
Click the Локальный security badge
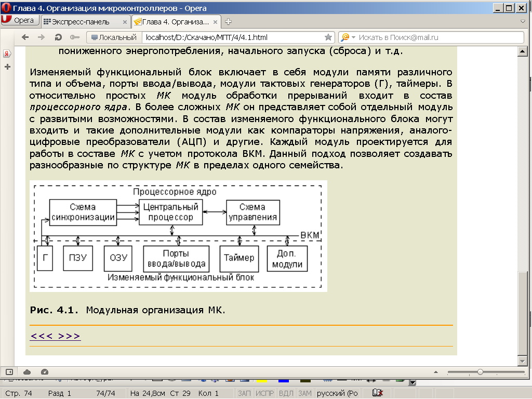pos(114,37)
